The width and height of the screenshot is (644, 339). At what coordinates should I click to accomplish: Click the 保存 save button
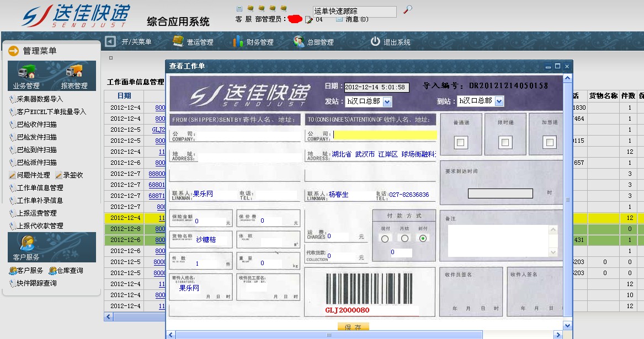click(353, 327)
